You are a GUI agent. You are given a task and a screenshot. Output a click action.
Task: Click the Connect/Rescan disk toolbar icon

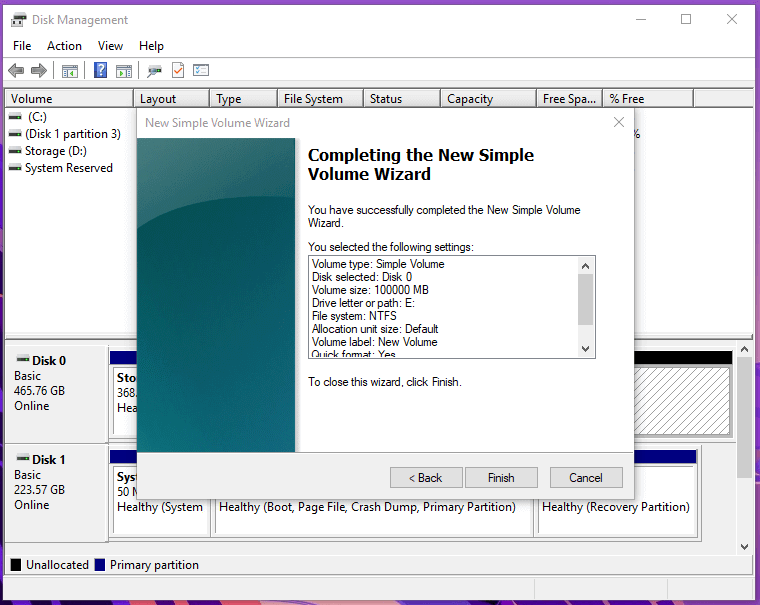click(x=155, y=70)
